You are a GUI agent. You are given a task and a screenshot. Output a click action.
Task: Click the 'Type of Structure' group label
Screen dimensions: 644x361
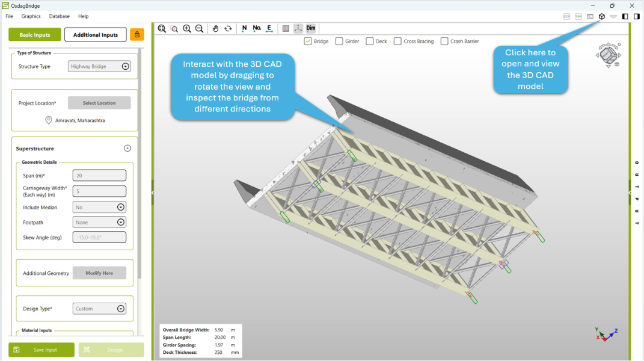[x=34, y=53]
